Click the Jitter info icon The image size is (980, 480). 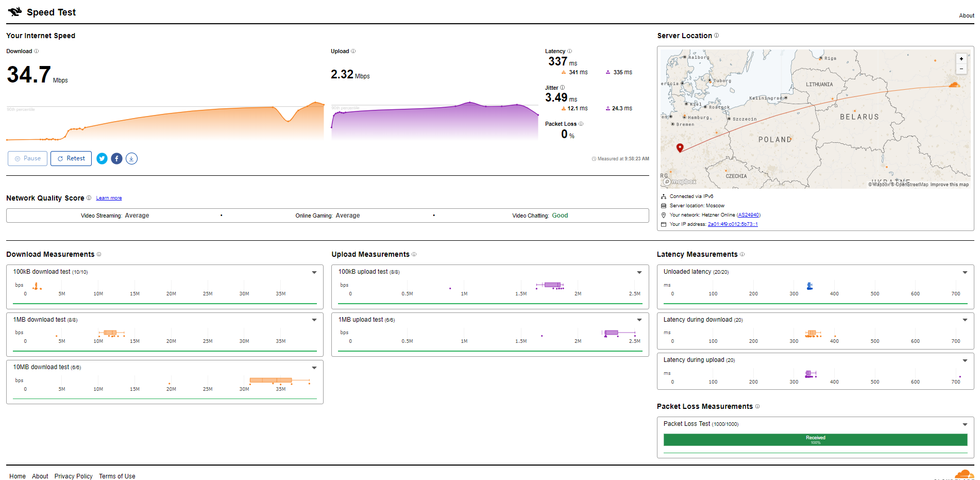[562, 88]
